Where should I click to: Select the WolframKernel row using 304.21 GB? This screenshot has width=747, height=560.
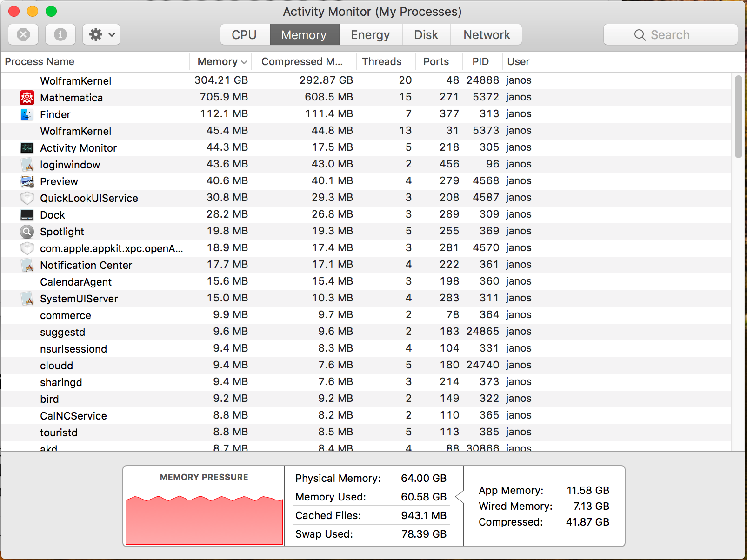click(x=366, y=80)
